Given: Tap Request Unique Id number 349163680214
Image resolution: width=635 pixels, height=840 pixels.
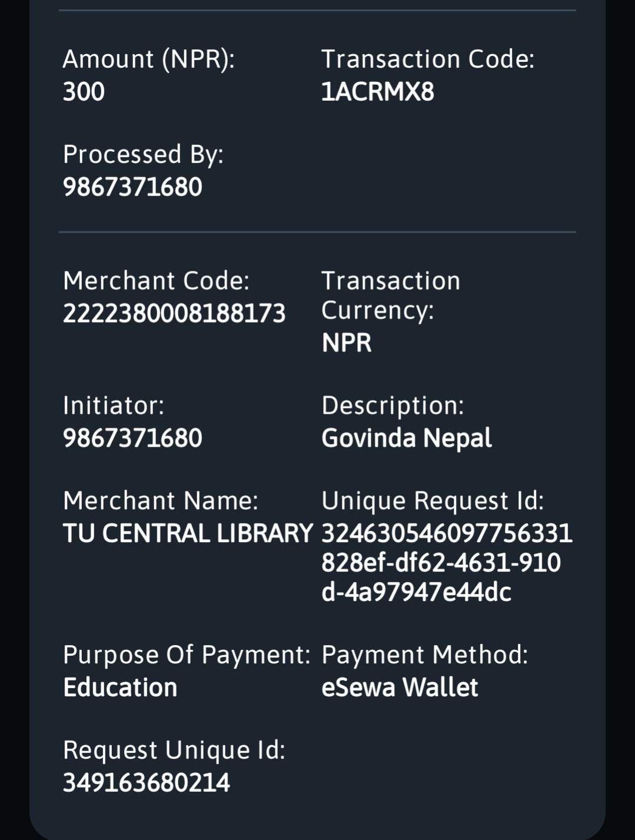Looking at the screenshot, I should [x=146, y=783].
